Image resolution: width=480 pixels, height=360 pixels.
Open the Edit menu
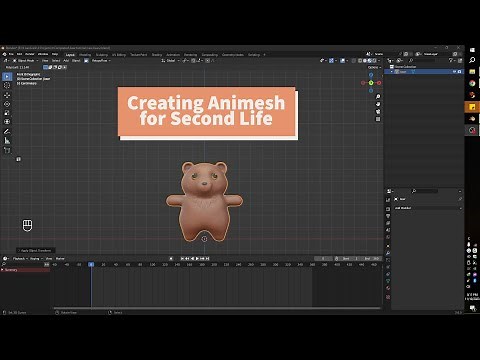pos(20,54)
